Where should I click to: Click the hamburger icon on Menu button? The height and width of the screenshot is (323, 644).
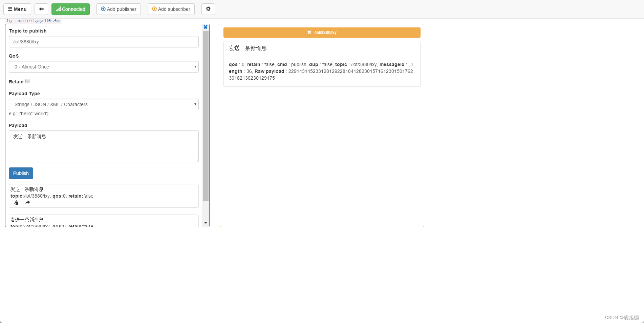[10, 9]
